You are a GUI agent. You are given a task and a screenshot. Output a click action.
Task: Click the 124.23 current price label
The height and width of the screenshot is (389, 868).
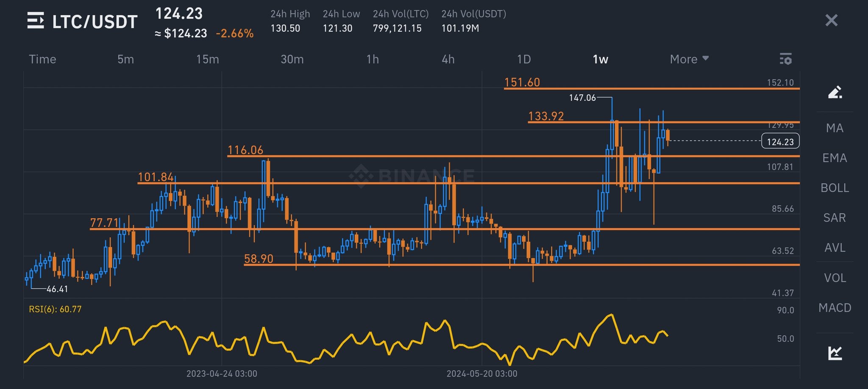click(780, 141)
